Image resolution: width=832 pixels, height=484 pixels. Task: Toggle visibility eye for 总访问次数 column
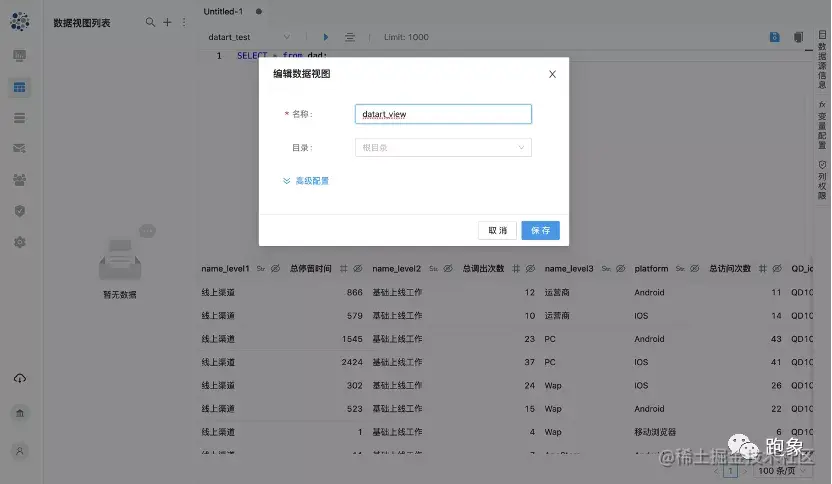point(777,269)
